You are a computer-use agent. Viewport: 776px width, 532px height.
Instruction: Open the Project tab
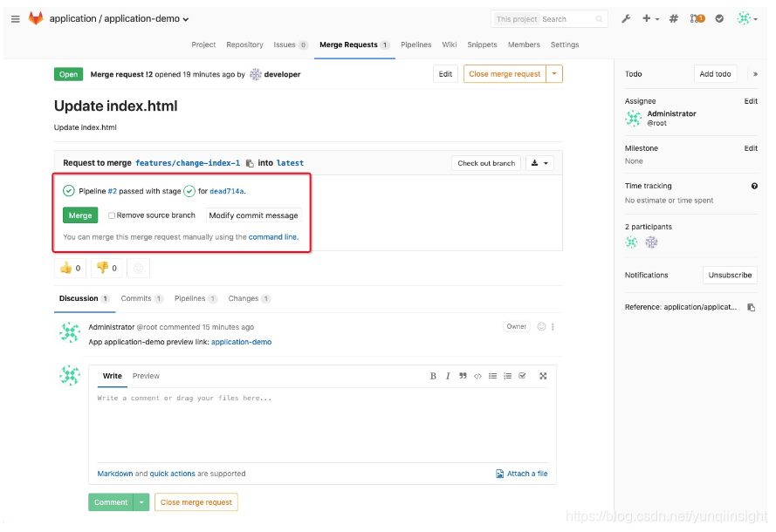click(203, 44)
